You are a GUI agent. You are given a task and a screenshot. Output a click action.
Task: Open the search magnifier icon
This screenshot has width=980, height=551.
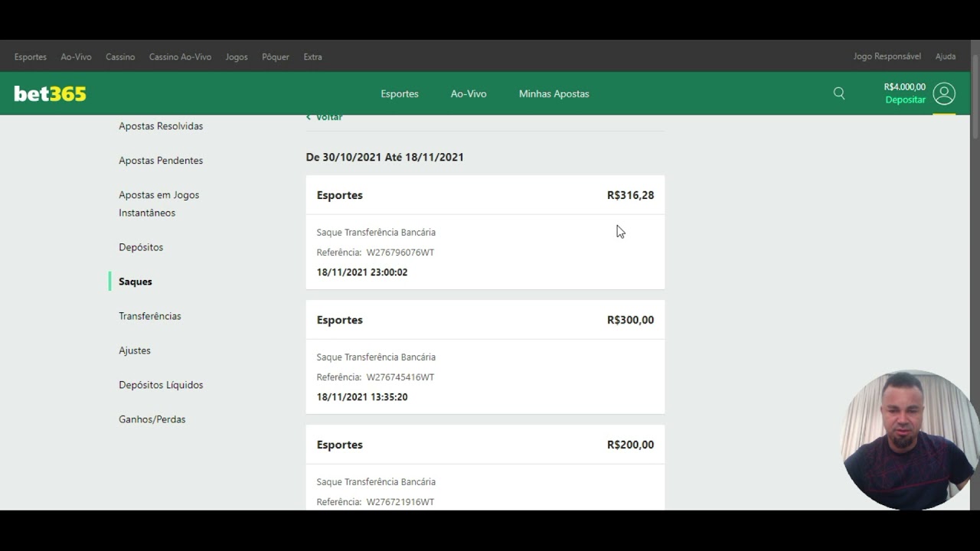(x=839, y=93)
